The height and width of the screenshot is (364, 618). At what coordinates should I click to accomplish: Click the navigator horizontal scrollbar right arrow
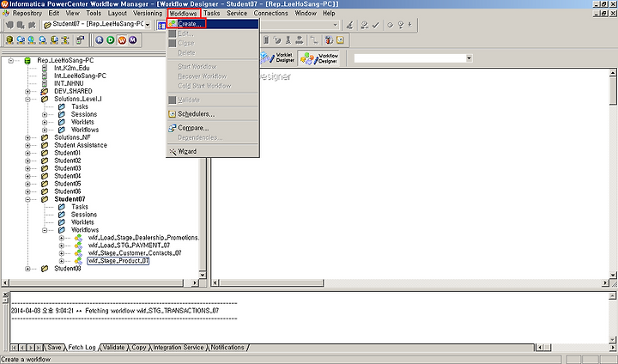point(195,282)
